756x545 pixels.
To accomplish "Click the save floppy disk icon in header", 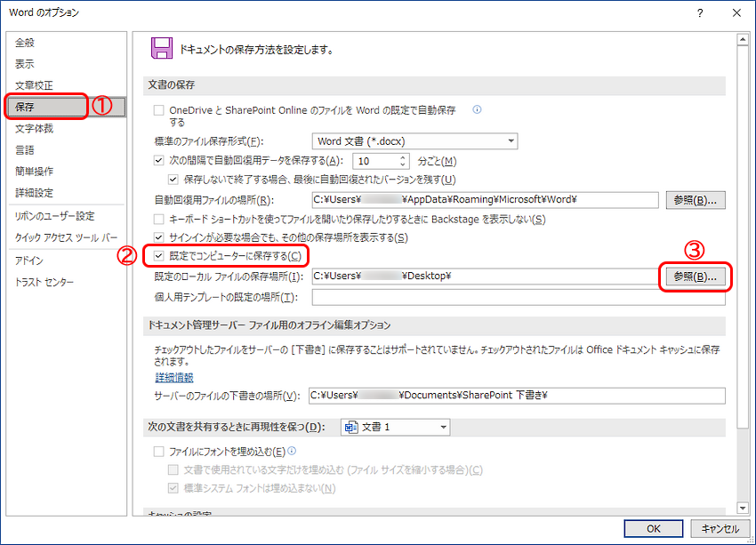I will point(161,49).
